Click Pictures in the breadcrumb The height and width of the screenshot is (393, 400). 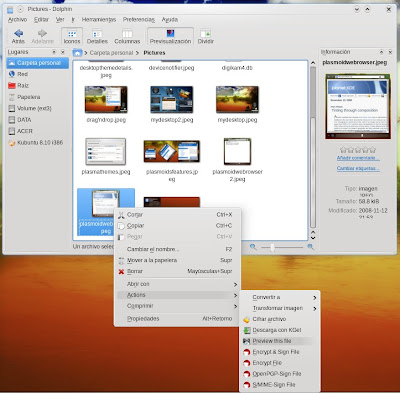(154, 53)
